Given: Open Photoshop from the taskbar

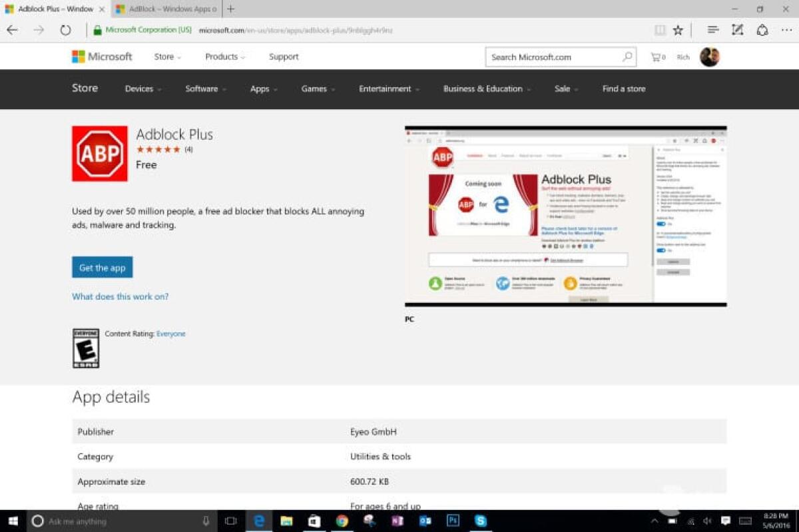Looking at the screenshot, I should (453, 521).
